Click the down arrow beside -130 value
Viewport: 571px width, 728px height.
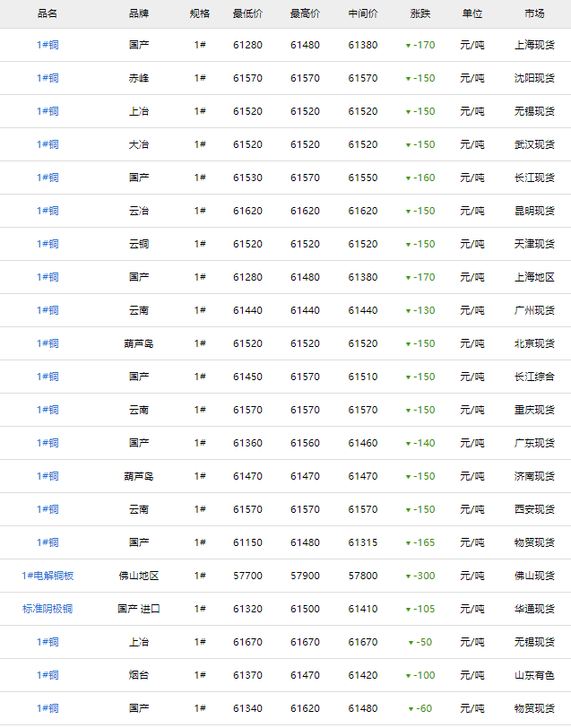coord(408,311)
